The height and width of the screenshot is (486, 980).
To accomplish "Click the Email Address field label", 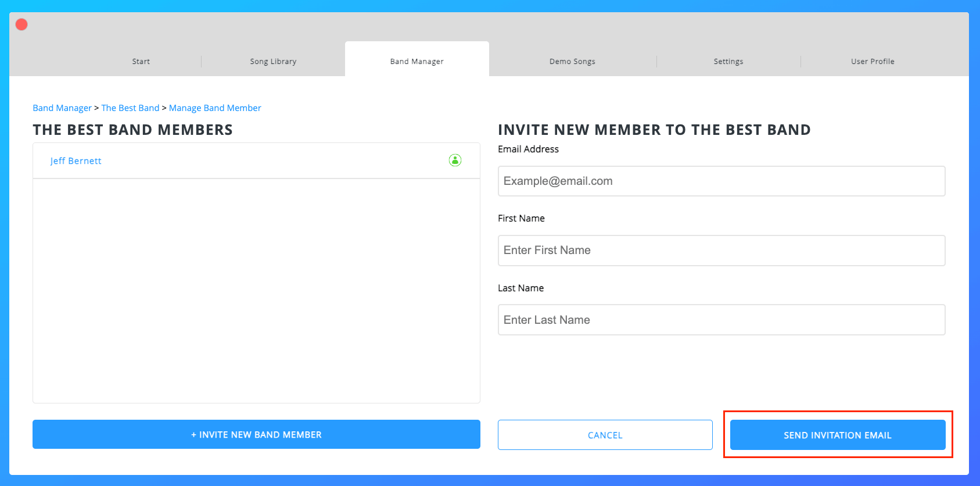I will pyautogui.click(x=528, y=149).
